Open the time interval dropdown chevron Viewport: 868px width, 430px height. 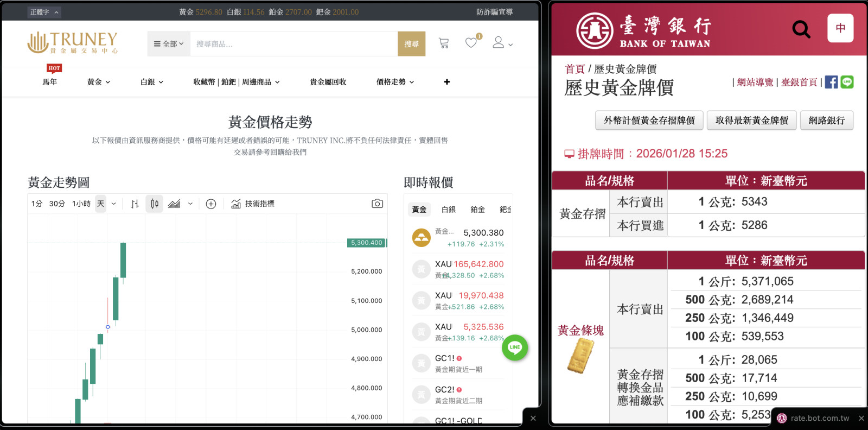pyautogui.click(x=113, y=204)
